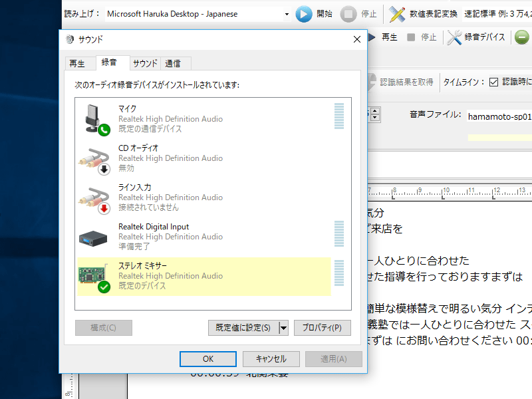Switch to the サウンド tab

[145, 63]
